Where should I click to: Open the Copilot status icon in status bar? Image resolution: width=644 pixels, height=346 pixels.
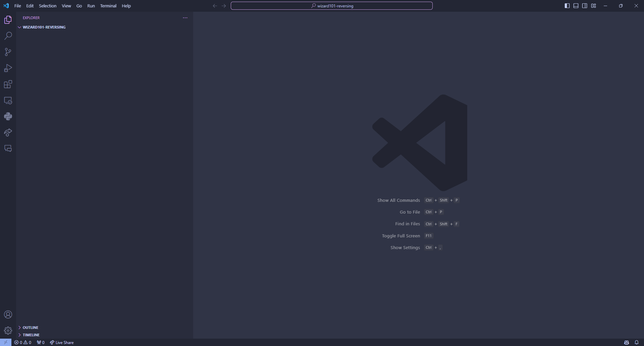pyautogui.click(x=626, y=342)
